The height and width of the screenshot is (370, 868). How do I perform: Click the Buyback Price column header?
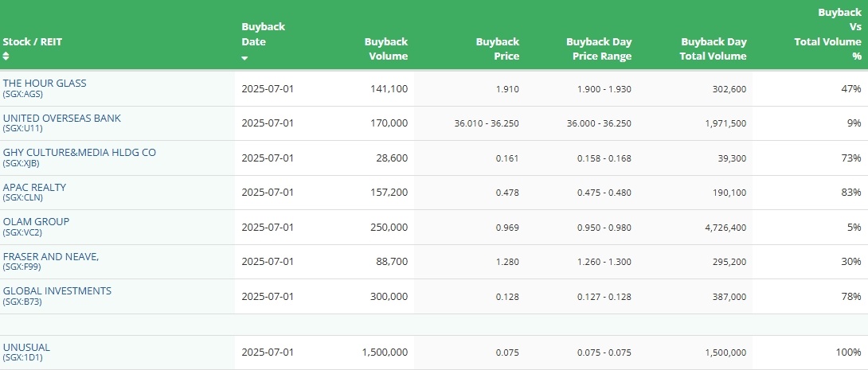497,49
